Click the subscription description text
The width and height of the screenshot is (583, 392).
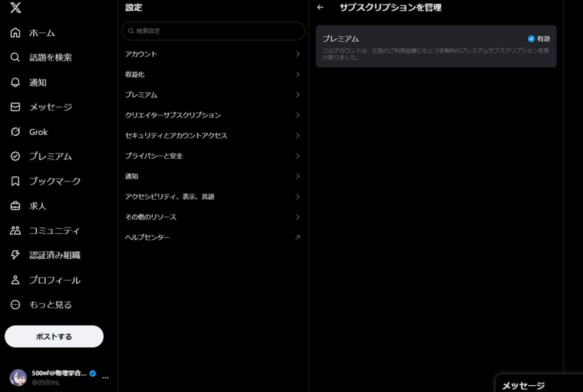(x=436, y=54)
